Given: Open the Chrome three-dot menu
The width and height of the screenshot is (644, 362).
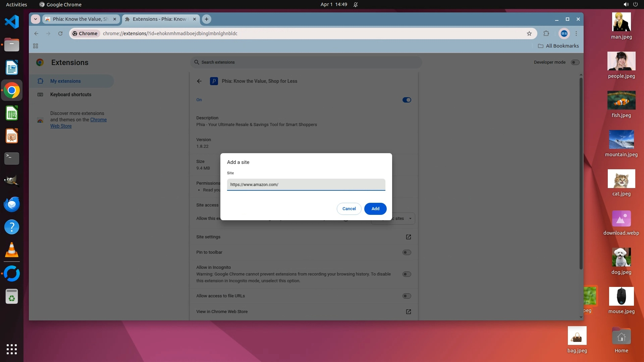Looking at the screenshot, I should click(576, 34).
